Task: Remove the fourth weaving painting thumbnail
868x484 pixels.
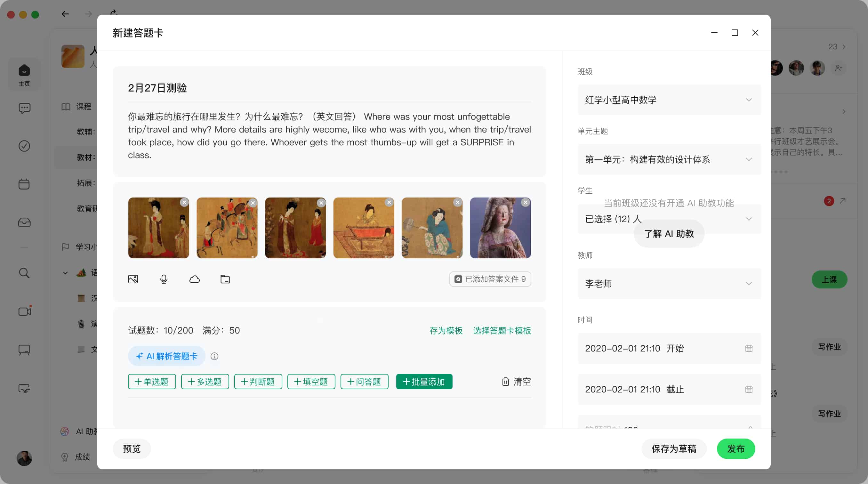Action: pyautogui.click(x=389, y=202)
